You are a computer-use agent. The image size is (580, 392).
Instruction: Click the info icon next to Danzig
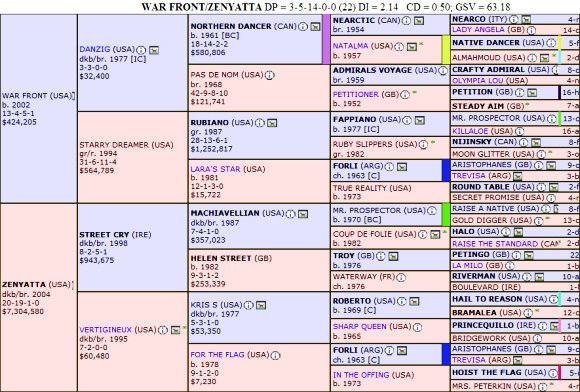(x=141, y=50)
